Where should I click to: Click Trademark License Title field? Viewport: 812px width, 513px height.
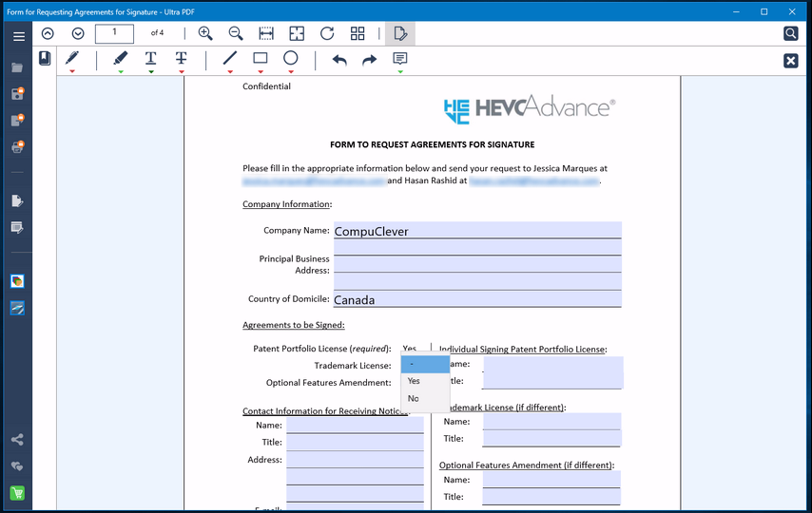tap(551, 439)
